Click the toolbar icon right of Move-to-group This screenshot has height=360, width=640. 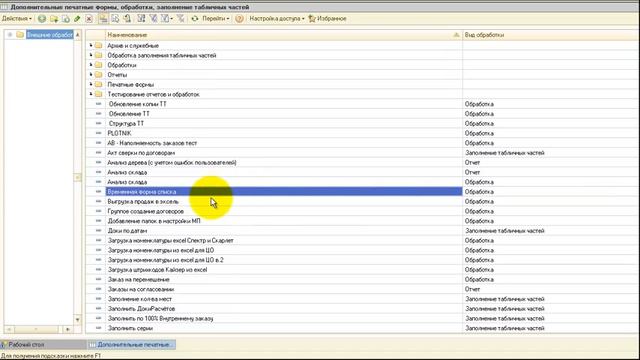(x=127, y=19)
